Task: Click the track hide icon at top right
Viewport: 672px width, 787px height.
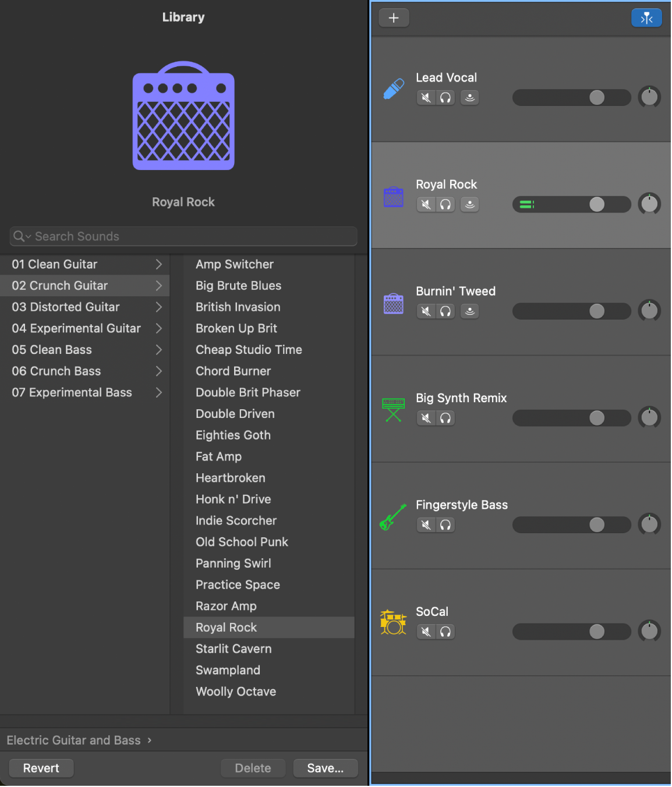Action: [646, 17]
